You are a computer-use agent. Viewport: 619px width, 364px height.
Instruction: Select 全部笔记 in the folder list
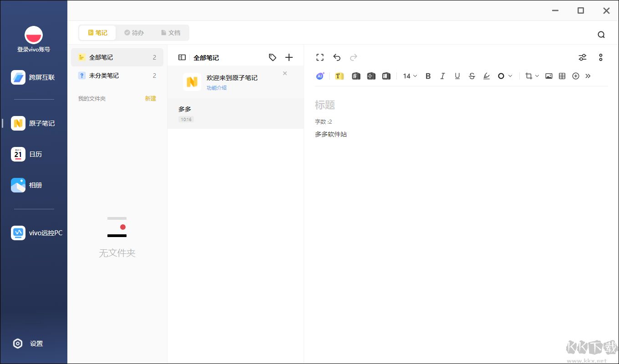[117, 57]
